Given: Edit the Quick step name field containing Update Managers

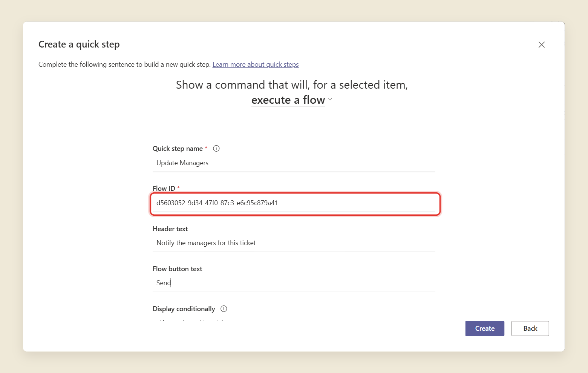Looking at the screenshot, I should coord(294,163).
